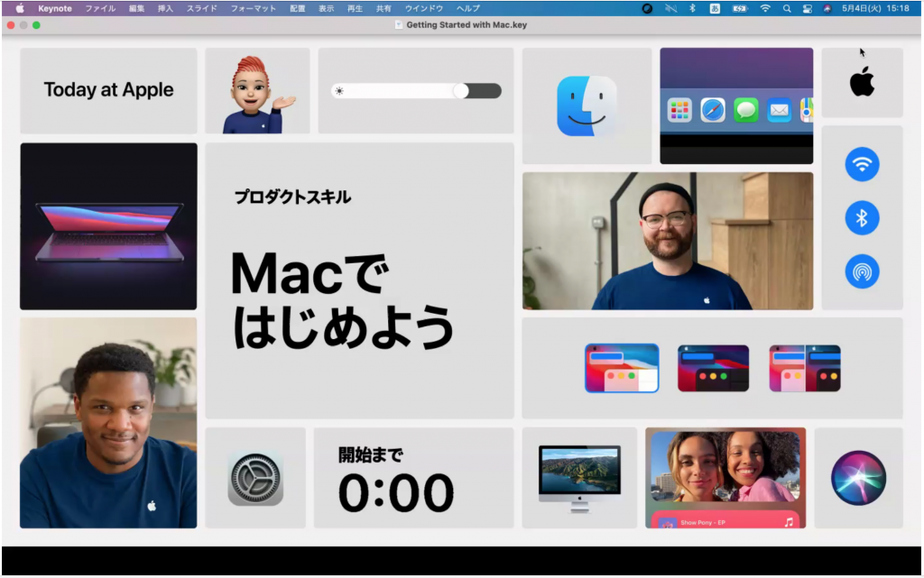The height and width of the screenshot is (578, 924).
Task: Click the brightness slider knob
Action: [x=461, y=91]
